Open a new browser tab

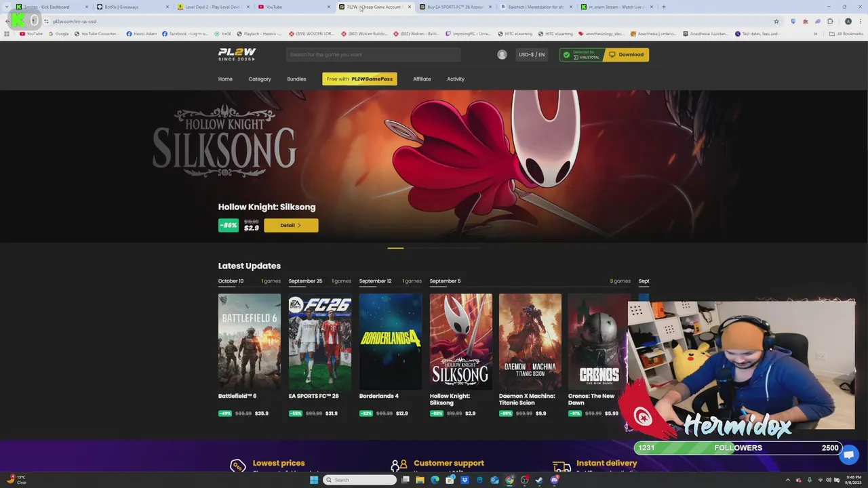pyautogui.click(x=663, y=7)
